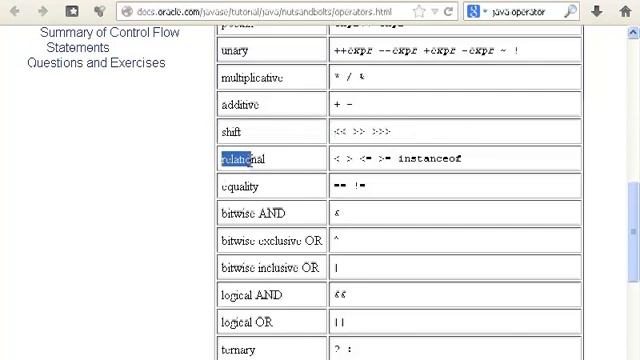Open Summary of Control Flow Statements link
640x360 pixels.
click(x=109, y=40)
